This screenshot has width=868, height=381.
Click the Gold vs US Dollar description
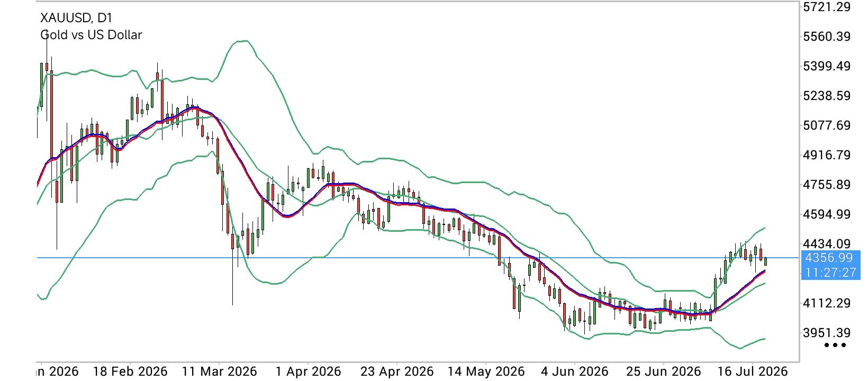pos(91,35)
